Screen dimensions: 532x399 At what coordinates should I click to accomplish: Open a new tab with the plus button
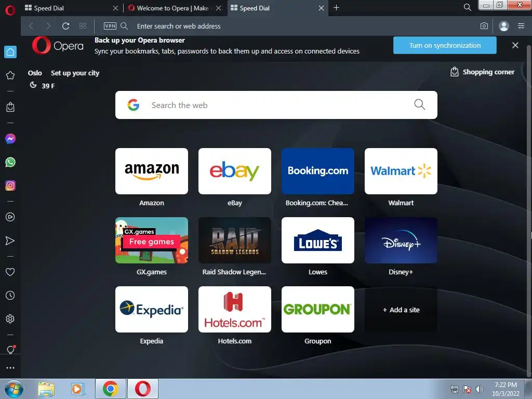[336, 7]
